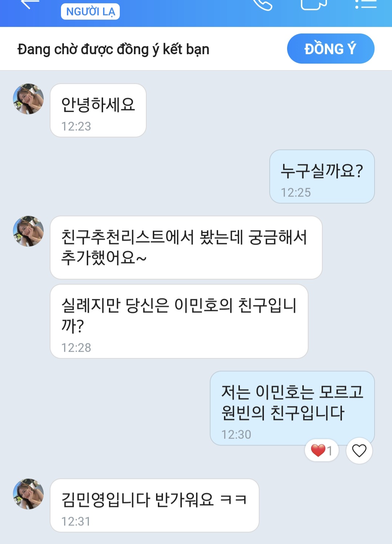The height and width of the screenshot is (544, 392).
Task: Tap the back arrow in the header
Action: pos(30,4)
